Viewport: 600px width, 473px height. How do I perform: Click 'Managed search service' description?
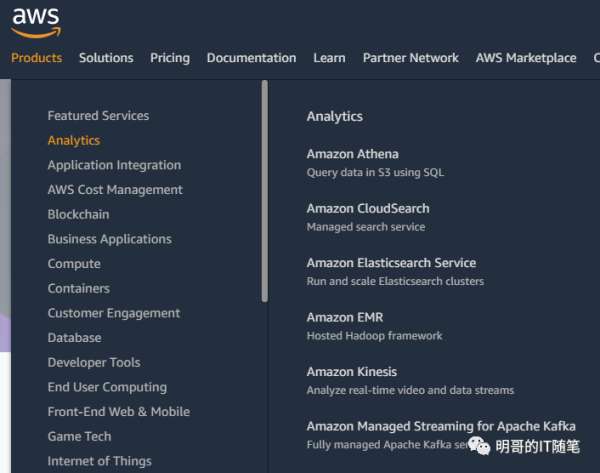(366, 227)
